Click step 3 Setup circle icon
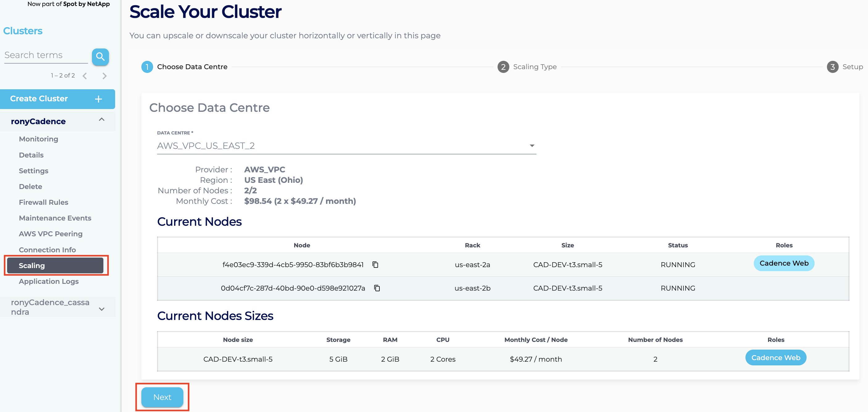 (832, 67)
